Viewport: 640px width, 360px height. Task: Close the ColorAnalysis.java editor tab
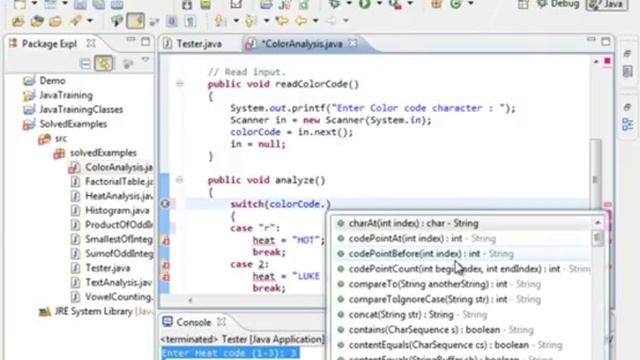(x=353, y=43)
